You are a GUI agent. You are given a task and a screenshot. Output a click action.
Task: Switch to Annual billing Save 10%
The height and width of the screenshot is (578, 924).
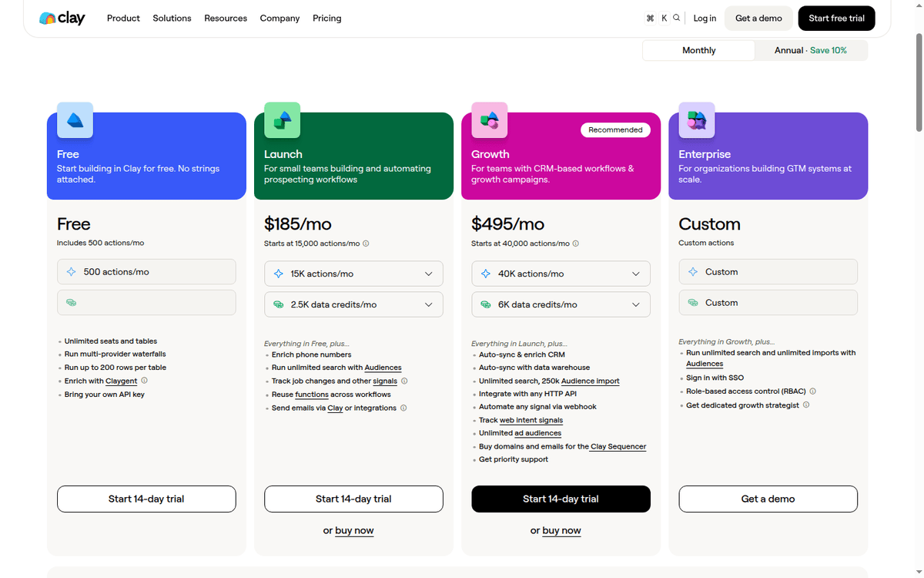point(810,50)
